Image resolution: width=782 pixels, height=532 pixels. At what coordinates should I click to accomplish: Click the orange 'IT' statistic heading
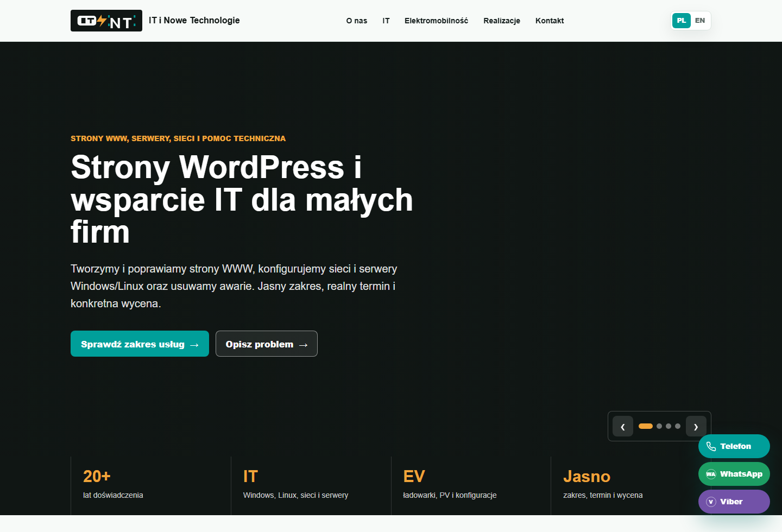click(250, 476)
